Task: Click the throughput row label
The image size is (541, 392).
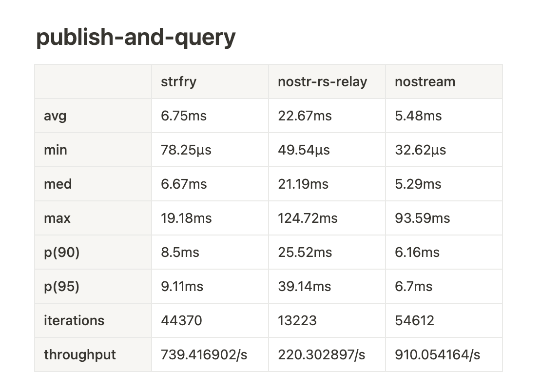Action: [x=80, y=355]
